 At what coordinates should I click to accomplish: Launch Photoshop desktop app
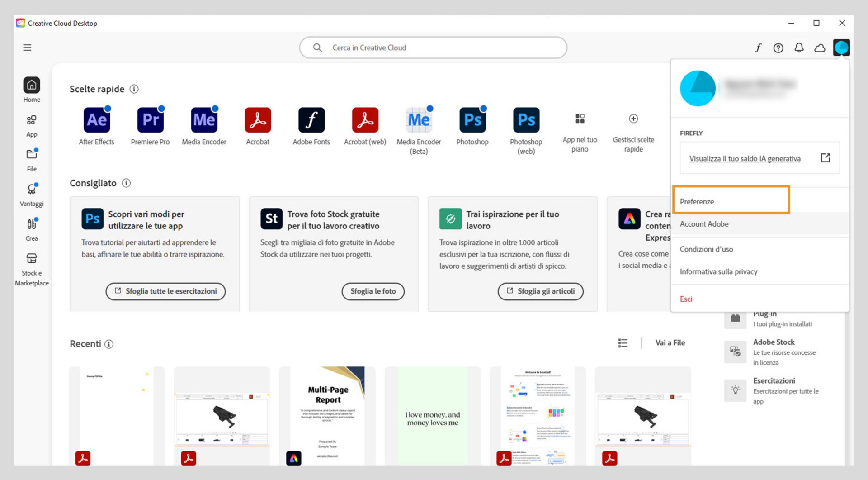point(472,120)
